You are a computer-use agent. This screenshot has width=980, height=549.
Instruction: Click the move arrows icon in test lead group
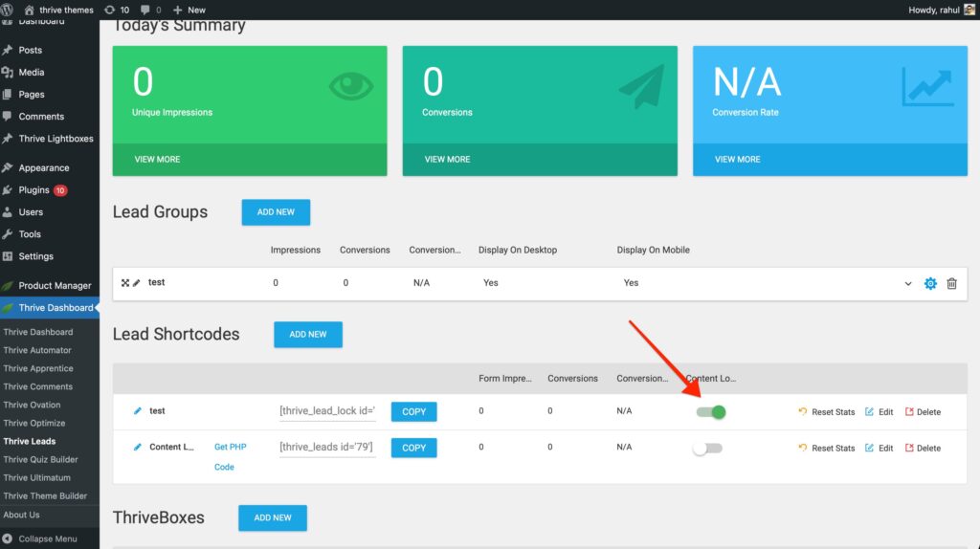click(x=124, y=283)
